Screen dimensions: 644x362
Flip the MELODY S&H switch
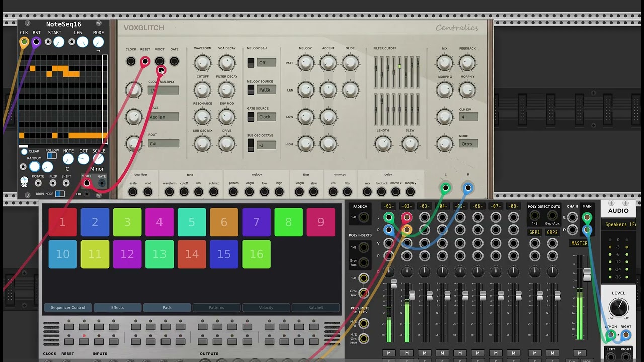coord(251,63)
